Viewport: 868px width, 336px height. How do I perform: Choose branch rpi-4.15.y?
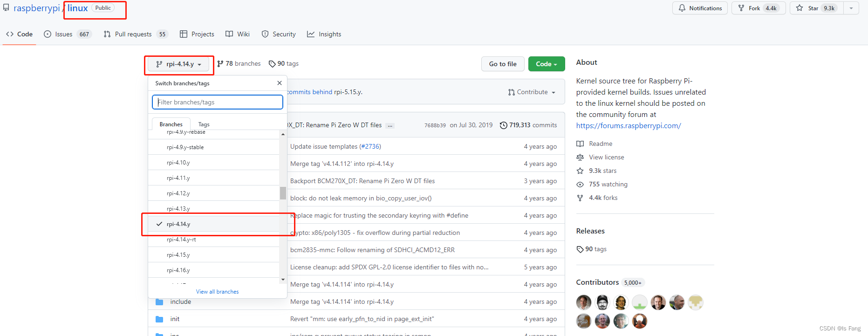(214, 255)
